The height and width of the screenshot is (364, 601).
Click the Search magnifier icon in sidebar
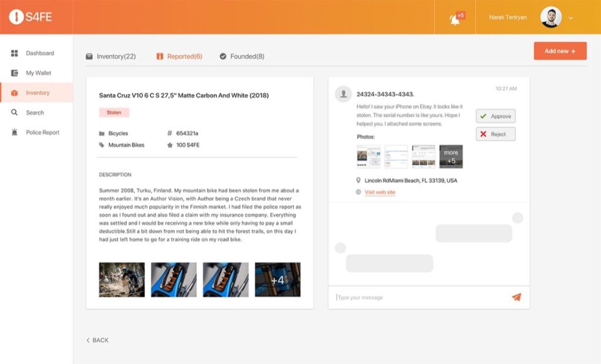pyautogui.click(x=15, y=113)
